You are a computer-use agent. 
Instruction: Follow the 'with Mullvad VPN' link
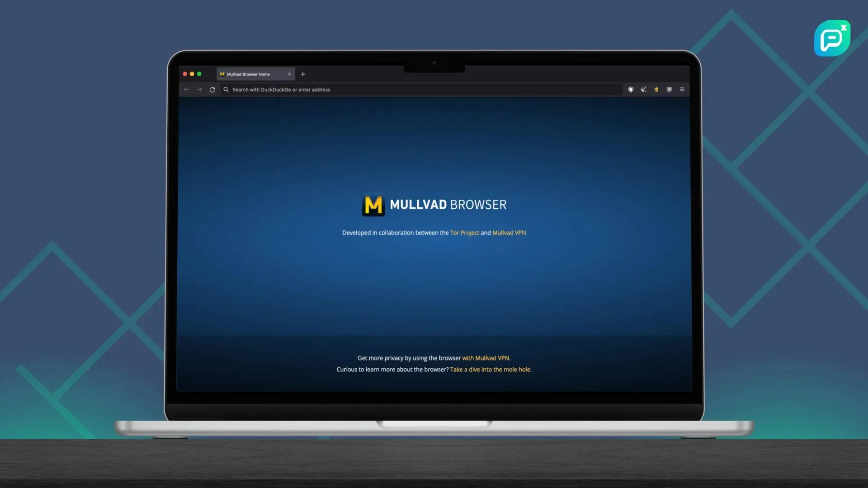click(486, 358)
